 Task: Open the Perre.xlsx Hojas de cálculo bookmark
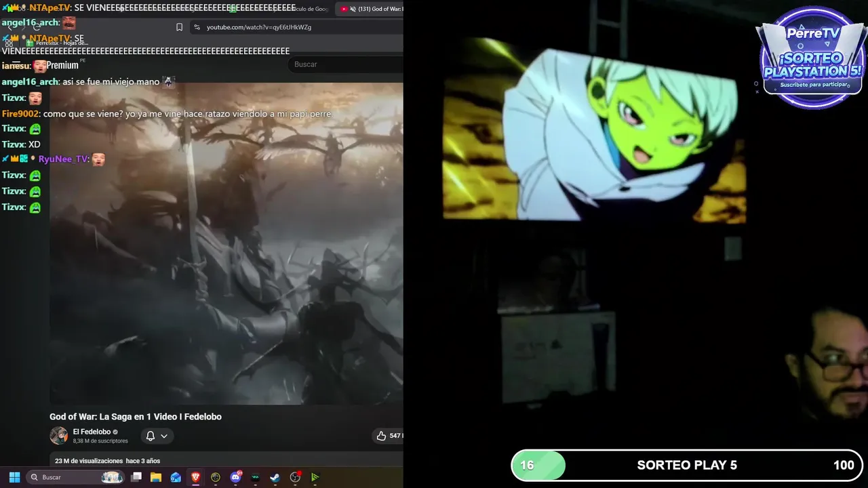coord(57,43)
